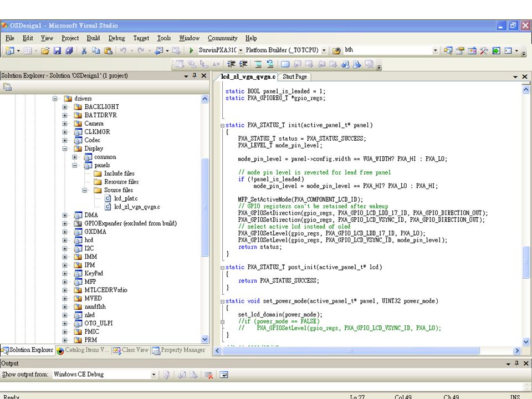Viewport: 532px width, 399px height.
Task: Click the Open File folder icon
Action: click(x=45, y=51)
